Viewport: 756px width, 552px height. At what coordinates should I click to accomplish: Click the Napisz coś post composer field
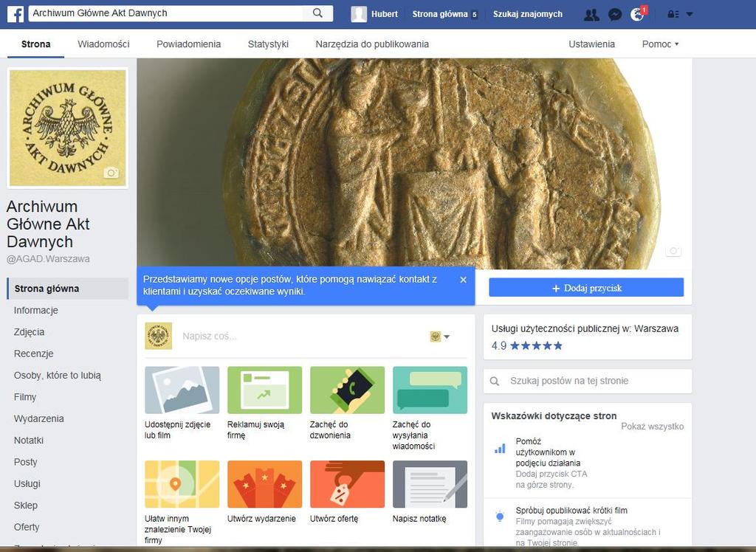click(301, 336)
